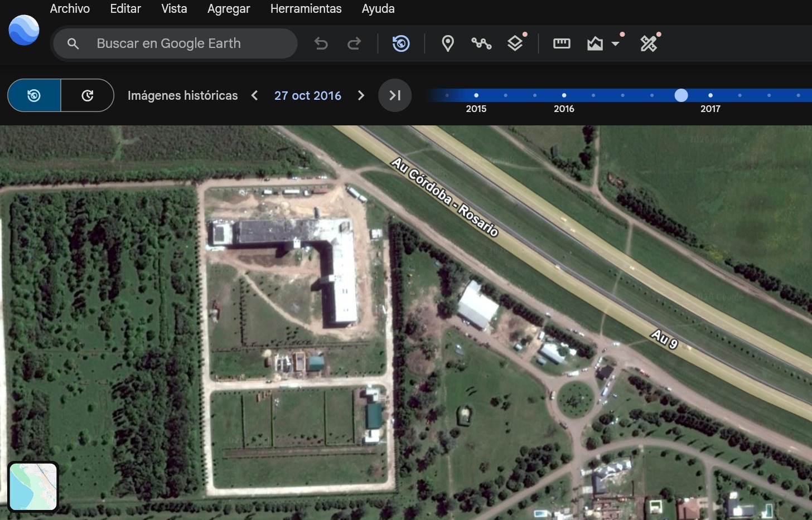Open the Herramientas menu
Image resolution: width=812 pixels, height=520 pixels.
[306, 9]
